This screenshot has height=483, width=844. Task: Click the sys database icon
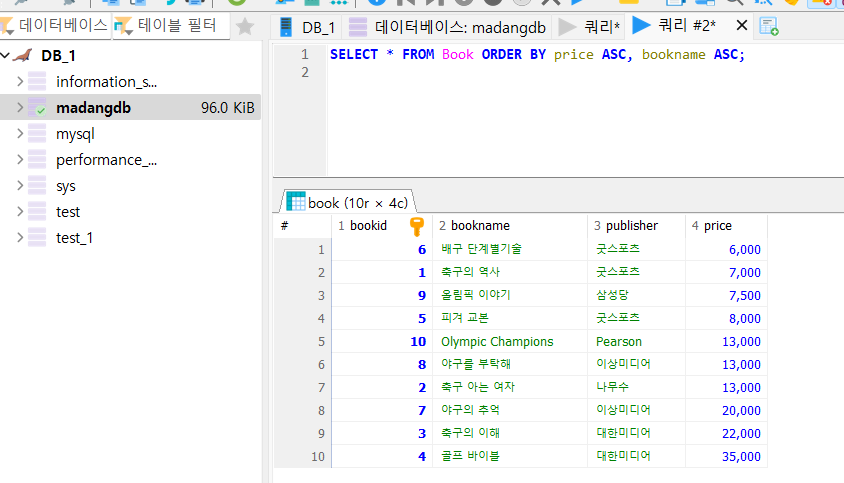point(37,185)
